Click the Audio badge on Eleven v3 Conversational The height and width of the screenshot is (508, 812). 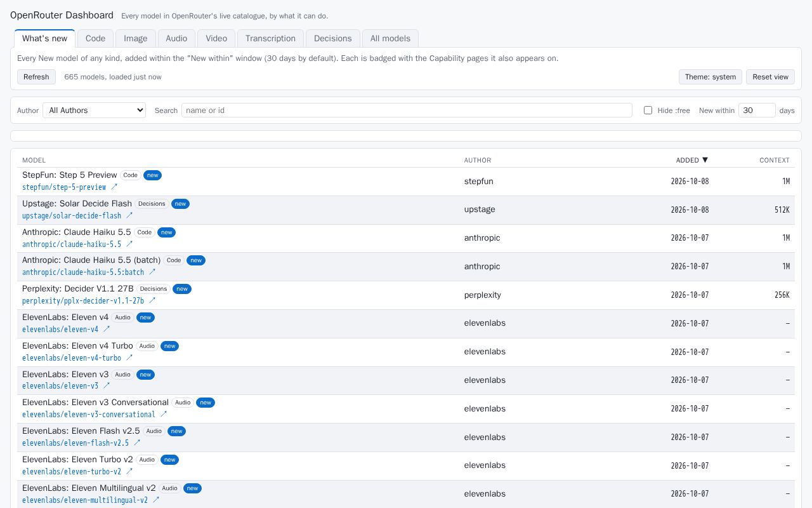point(183,403)
